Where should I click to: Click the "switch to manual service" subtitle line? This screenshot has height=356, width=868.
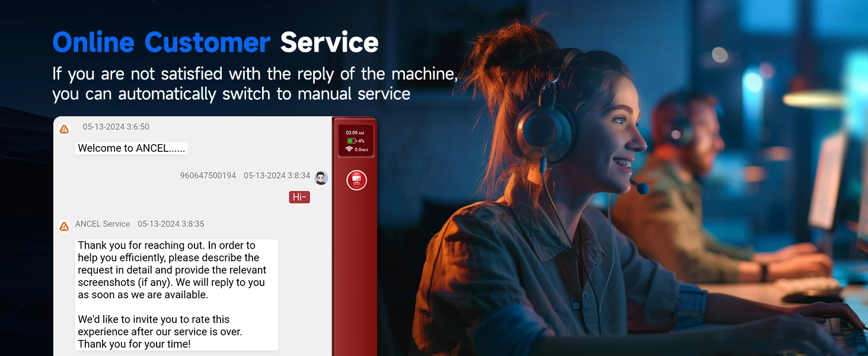(231, 94)
